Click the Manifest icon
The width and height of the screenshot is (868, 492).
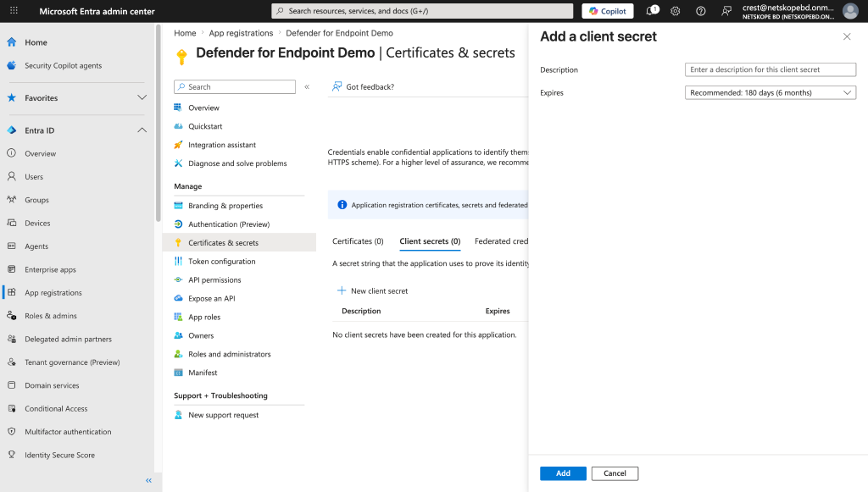click(178, 373)
